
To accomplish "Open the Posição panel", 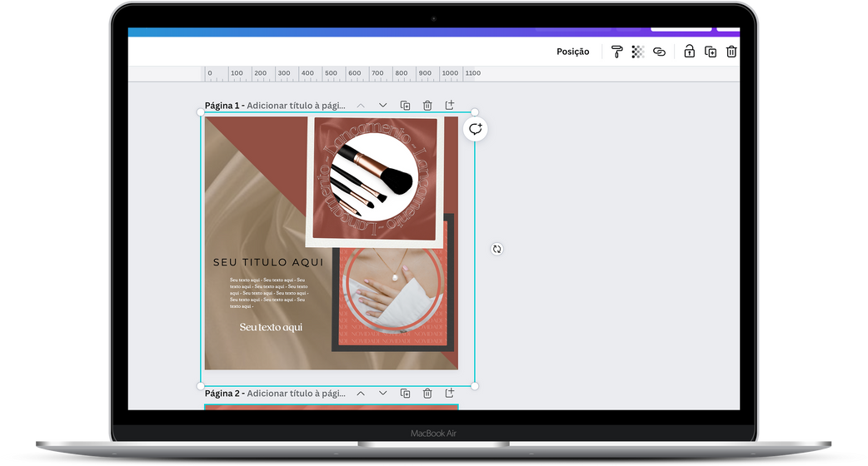I will coord(572,52).
